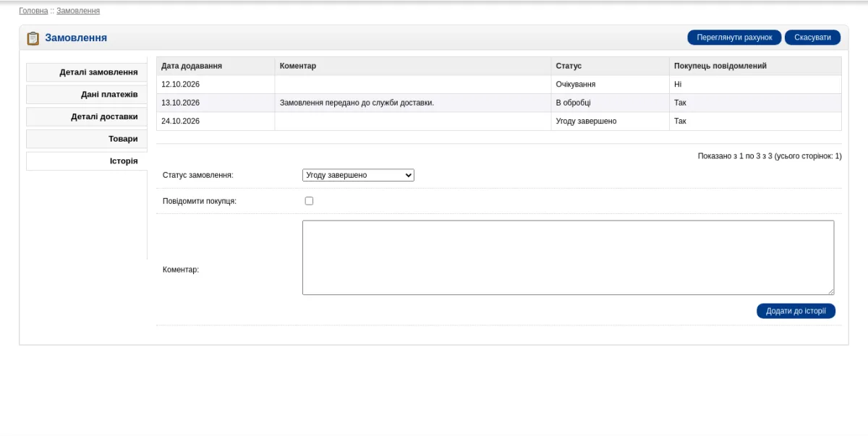Click the Статус column header
The image size is (868, 436).
(610, 66)
